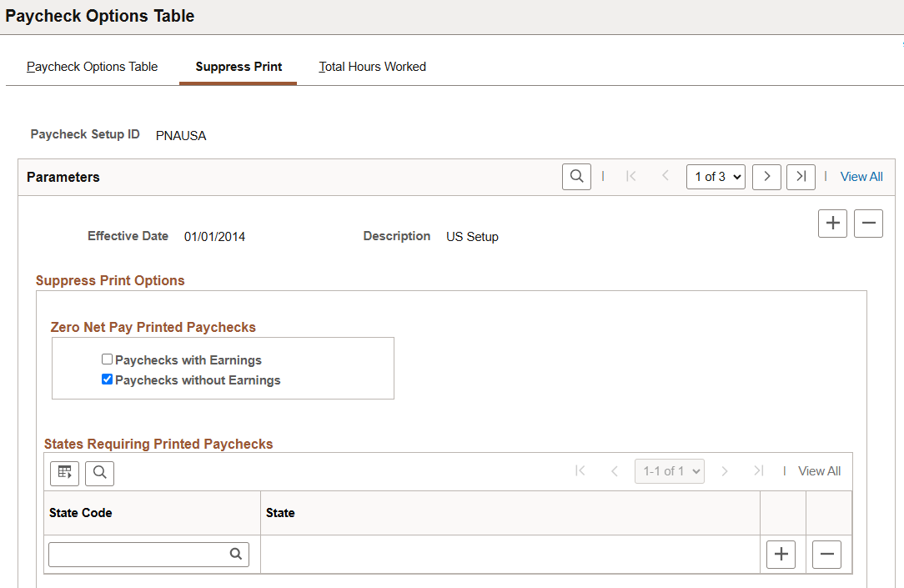Click the Paycheck Options Table page title
Viewport: 904px width, 588px height.
point(100,16)
